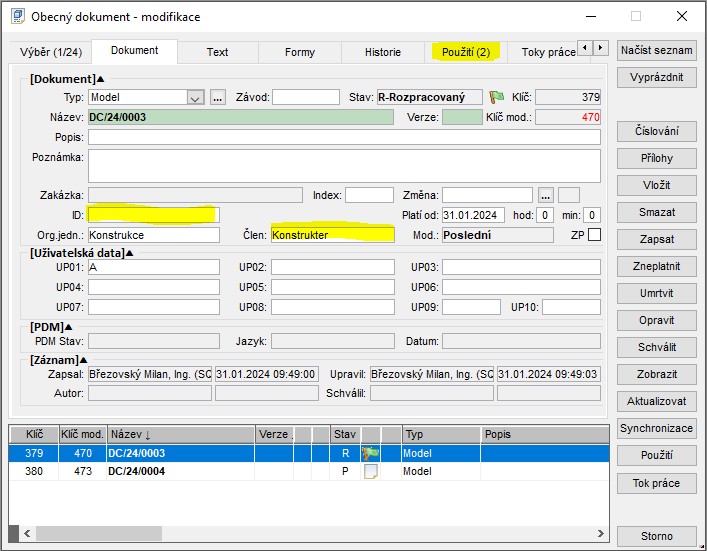Collapse the [Záznam] section
The image size is (707, 551).
point(83,360)
